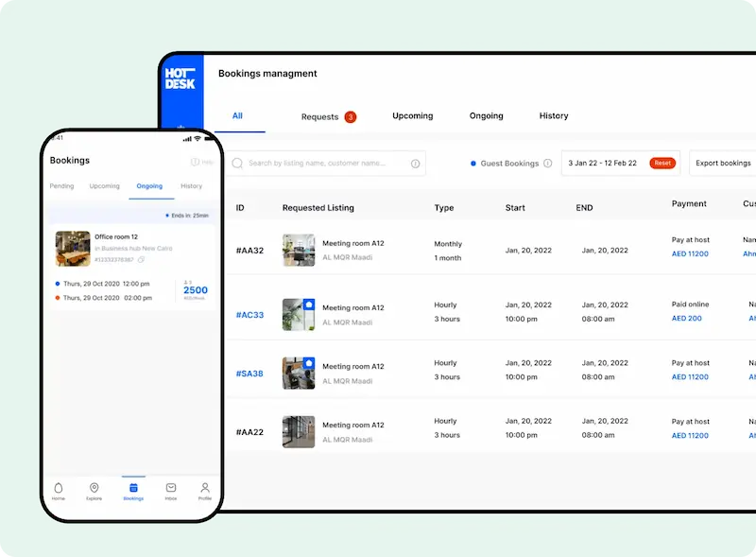Click info icon beside Guest Bookings

click(x=547, y=164)
